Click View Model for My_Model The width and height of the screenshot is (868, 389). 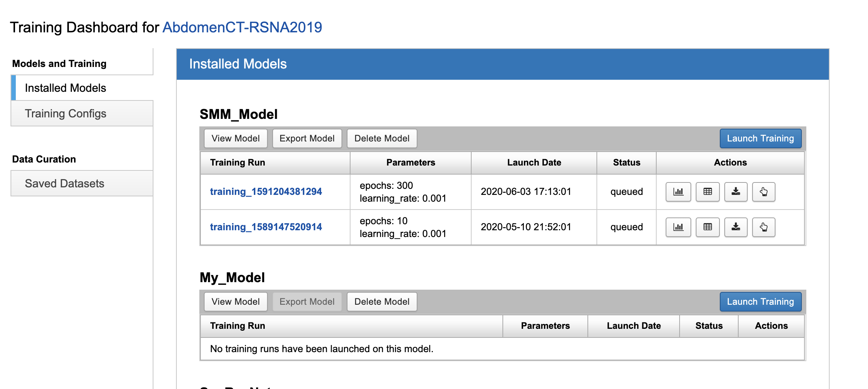[235, 302]
